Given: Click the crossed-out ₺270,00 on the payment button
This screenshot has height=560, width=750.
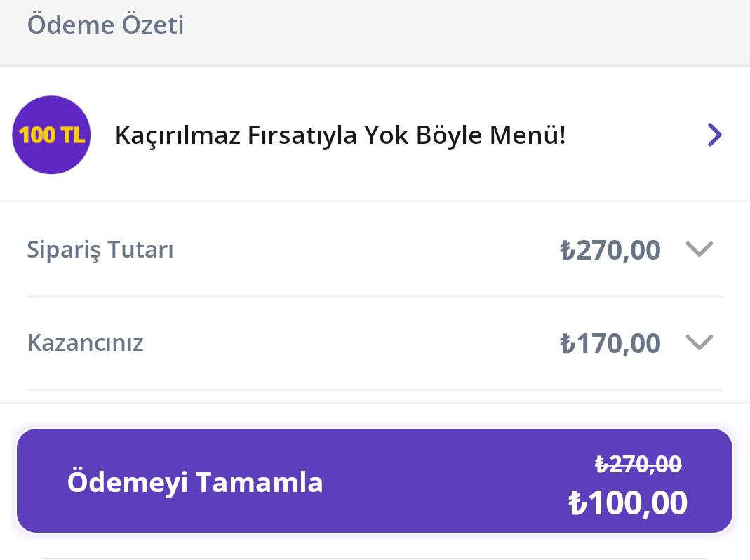Looking at the screenshot, I should pos(638,464).
